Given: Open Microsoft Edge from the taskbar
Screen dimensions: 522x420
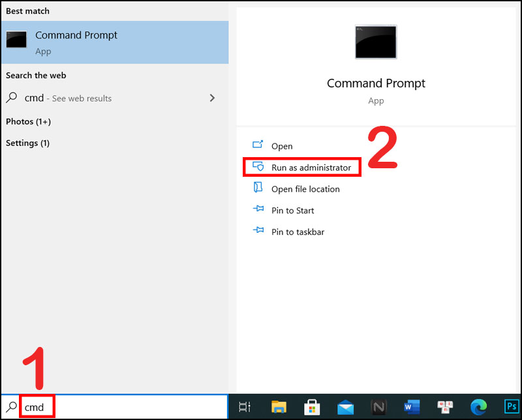Looking at the screenshot, I should point(479,407).
